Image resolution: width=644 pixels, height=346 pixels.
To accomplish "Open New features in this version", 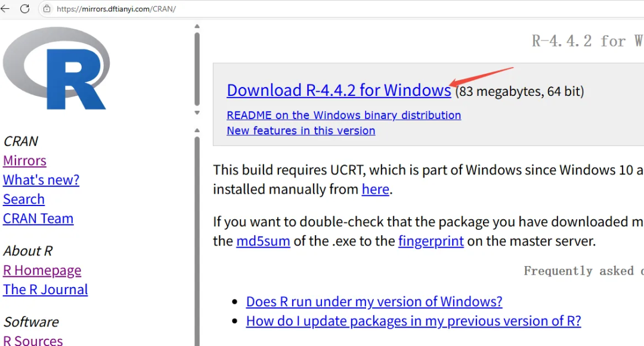I will pyautogui.click(x=301, y=131).
